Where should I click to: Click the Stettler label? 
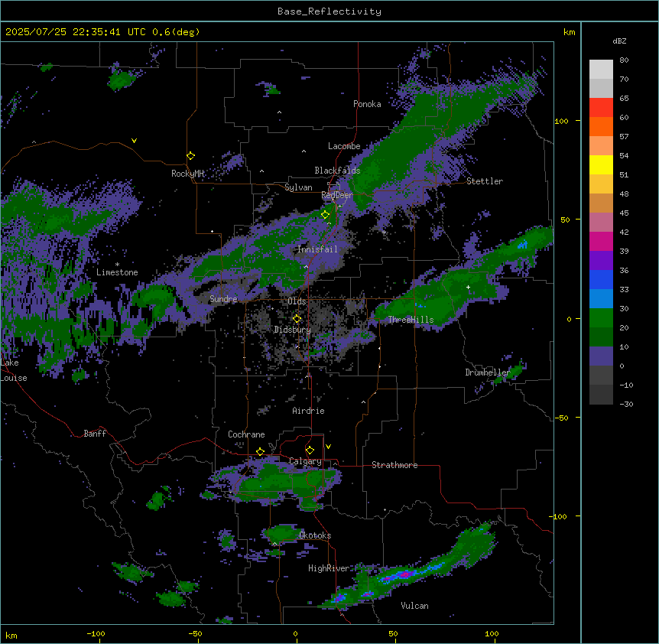(485, 181)
